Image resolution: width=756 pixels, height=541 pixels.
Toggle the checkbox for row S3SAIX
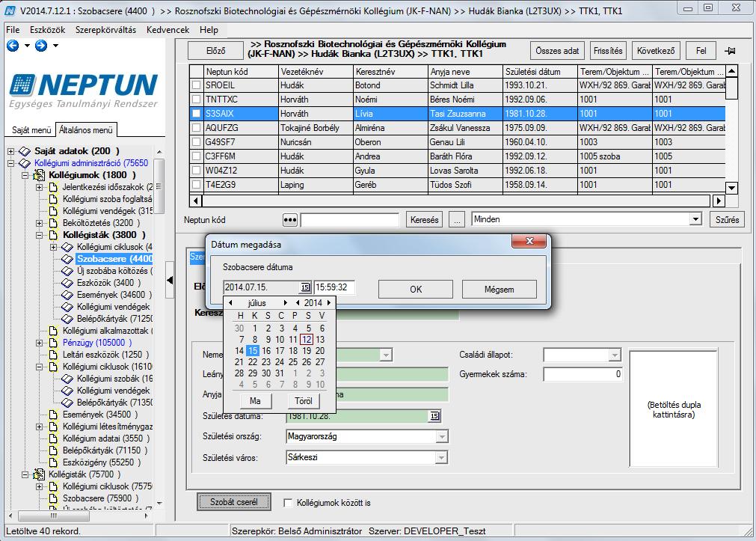196,114
